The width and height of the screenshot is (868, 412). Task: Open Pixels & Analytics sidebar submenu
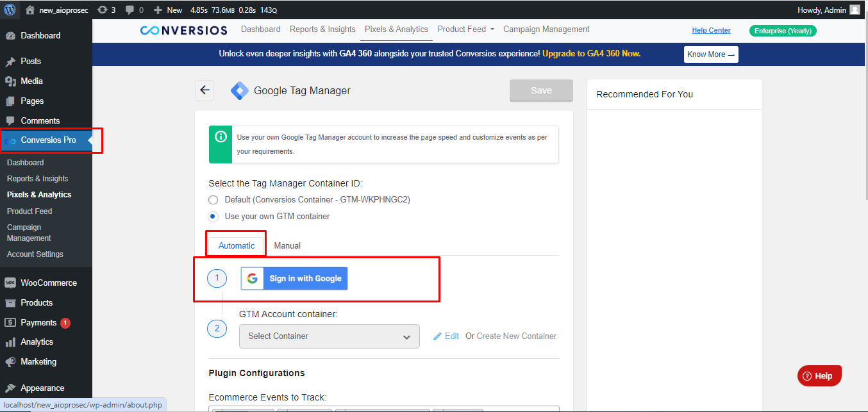(x=39, y=195)
